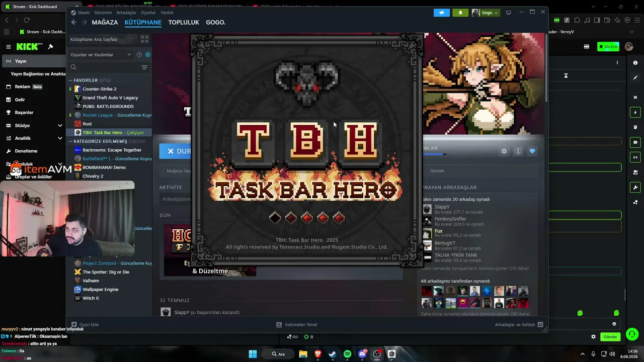644x362 pixels.
Task: Open Kütüphane Ana Sayfası
Action: coord(94,39)
